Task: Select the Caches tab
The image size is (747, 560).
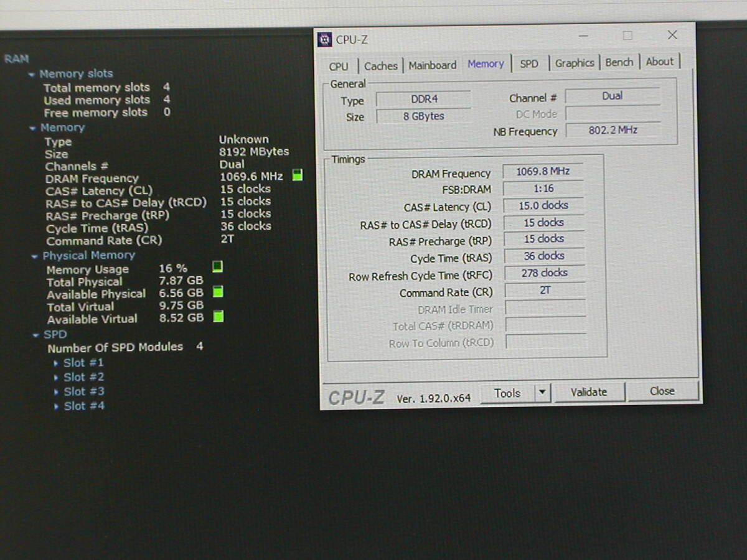Action: click(x=381, y=66)
